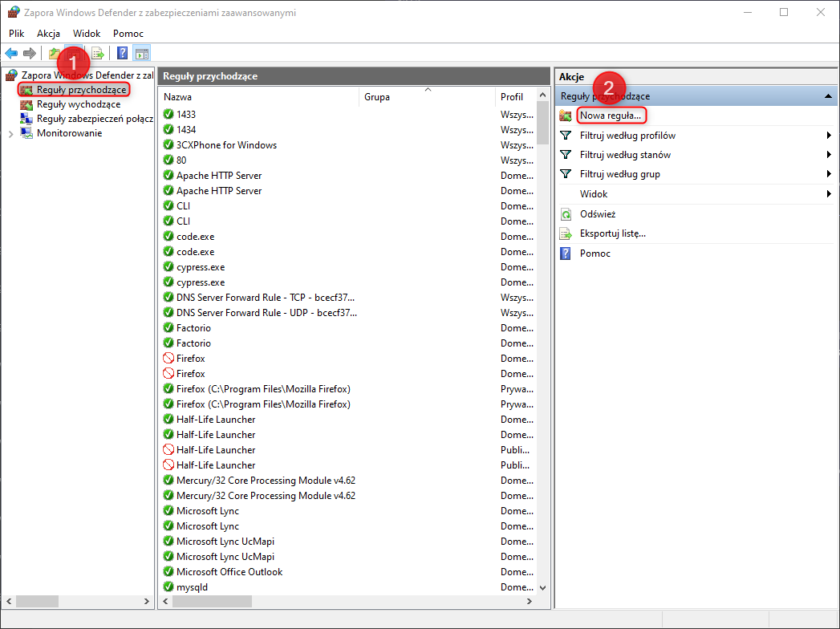Viewport: 840px width, 629px height.
Task: Sort rules by the Nazwa column header
Action: [x=259, y=97]
